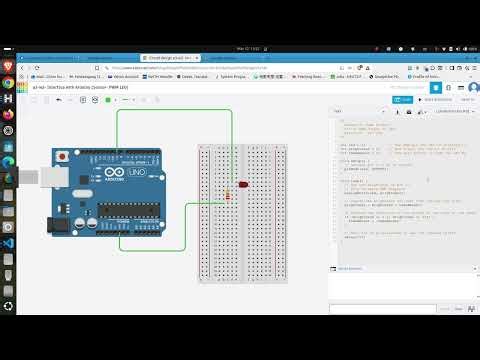Open the Brave browser in the dock

[8, 67]
